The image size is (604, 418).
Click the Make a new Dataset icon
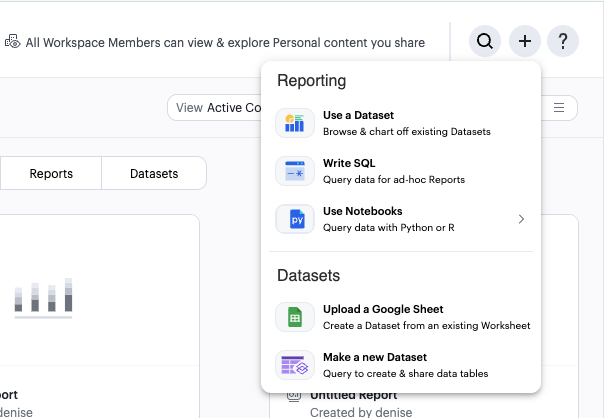pos(295,365)
